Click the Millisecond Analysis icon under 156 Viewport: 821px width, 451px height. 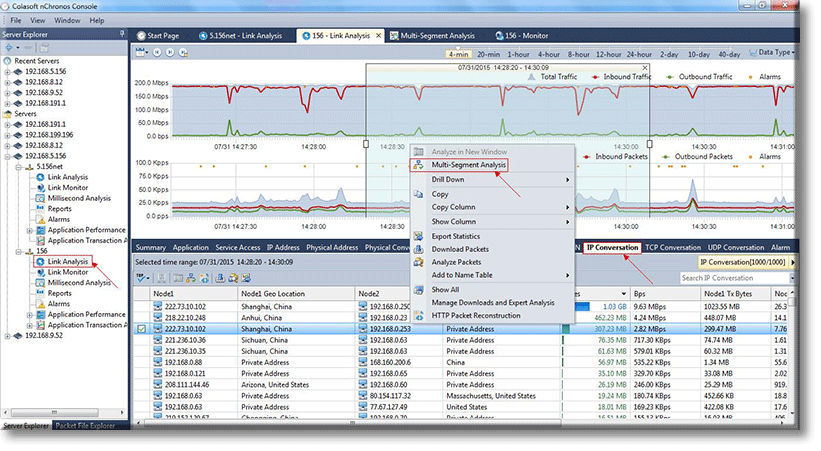point(40,283)
